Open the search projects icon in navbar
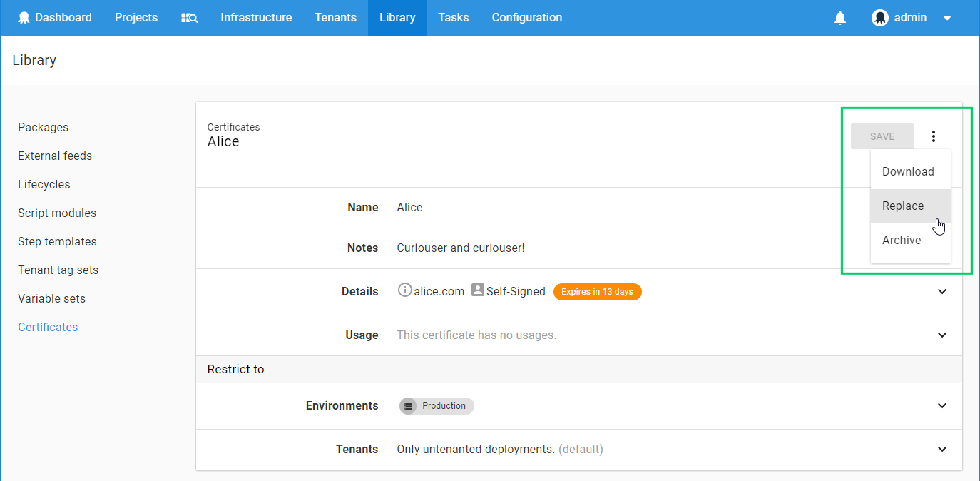Viewport: 980px width, 481px height. (189, 18)
